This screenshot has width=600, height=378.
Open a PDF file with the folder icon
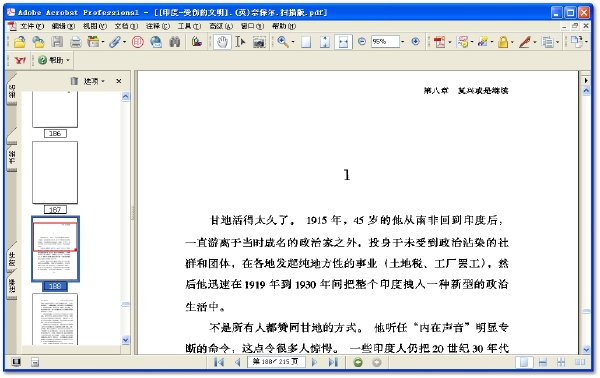click(x=20, y=42)
